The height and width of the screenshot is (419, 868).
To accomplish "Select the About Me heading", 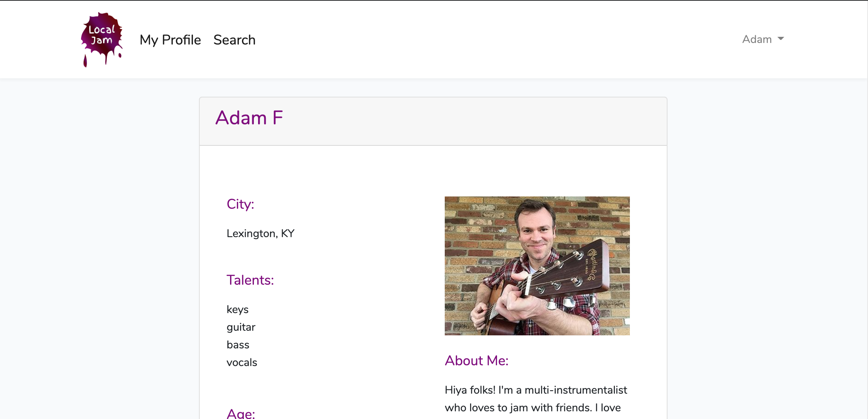I will pos(477,360).
